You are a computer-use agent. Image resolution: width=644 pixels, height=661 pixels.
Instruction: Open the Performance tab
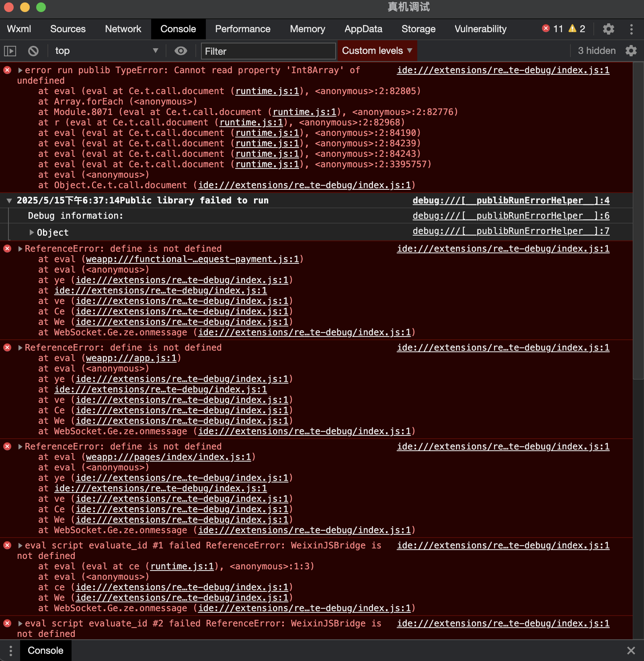(x=243, y=29)
